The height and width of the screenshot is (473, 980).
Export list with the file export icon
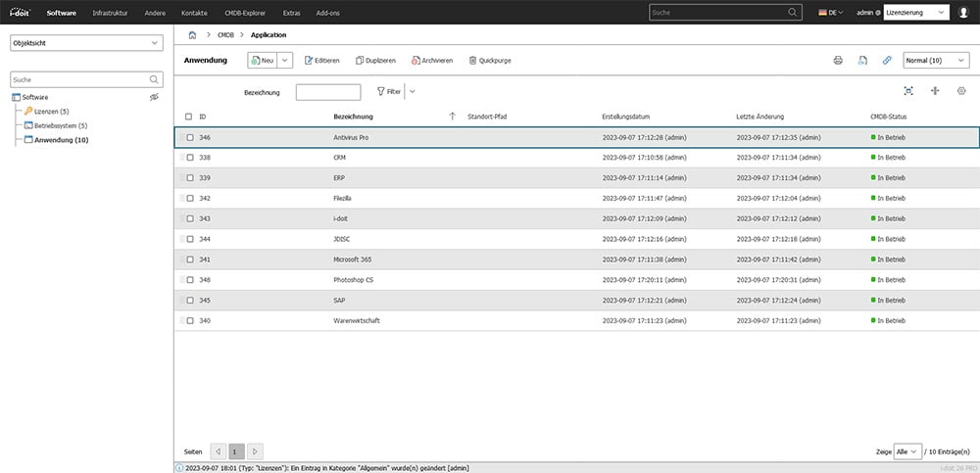[x=862, y=61]
